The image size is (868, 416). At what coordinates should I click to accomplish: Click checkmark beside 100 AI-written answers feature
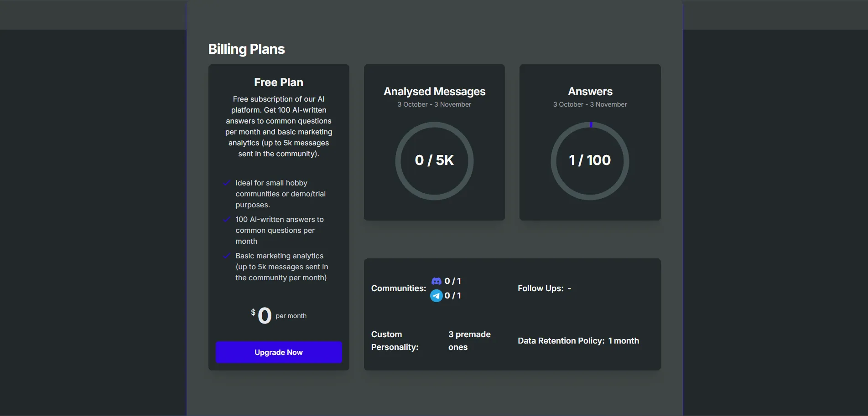tap(226, 220)
